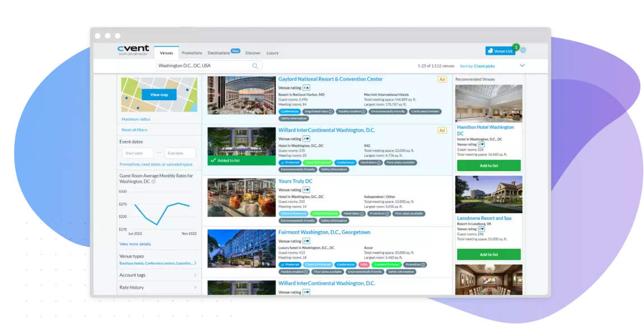
Task: Click the Gaylord National atrium photo
Action: pos(241,95)
